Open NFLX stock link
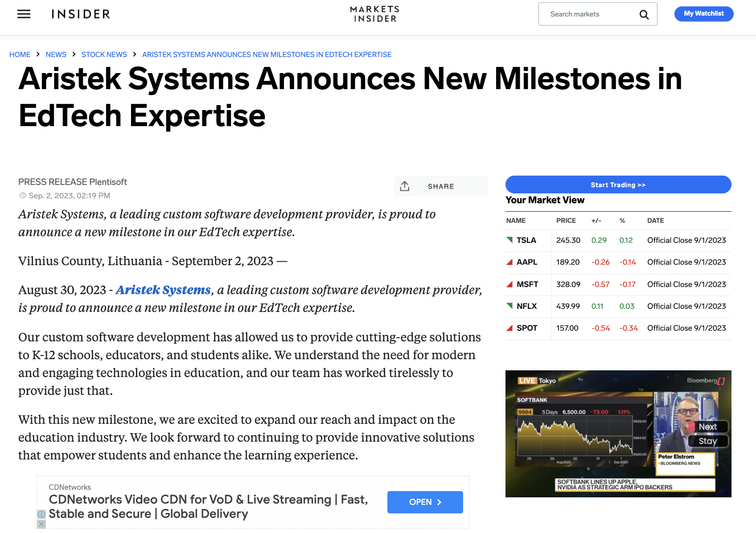Screen dimensions: 756x533 527,306
